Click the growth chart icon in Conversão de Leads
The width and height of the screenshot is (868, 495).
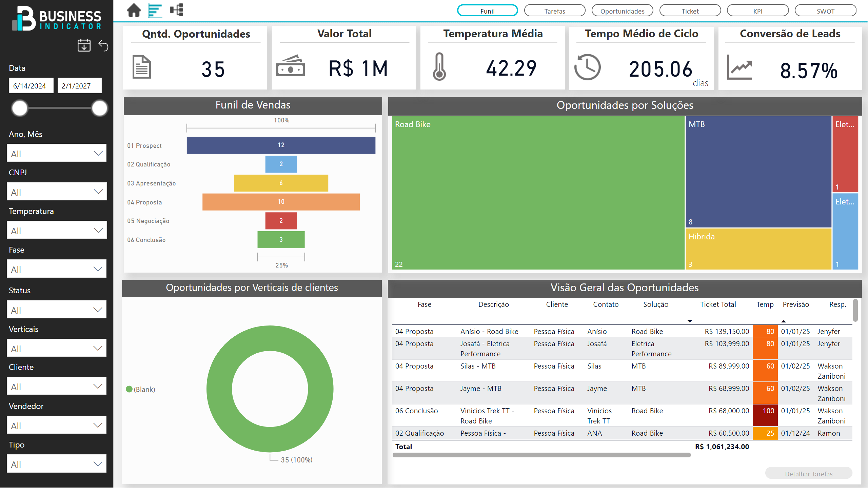click(739, 67)
